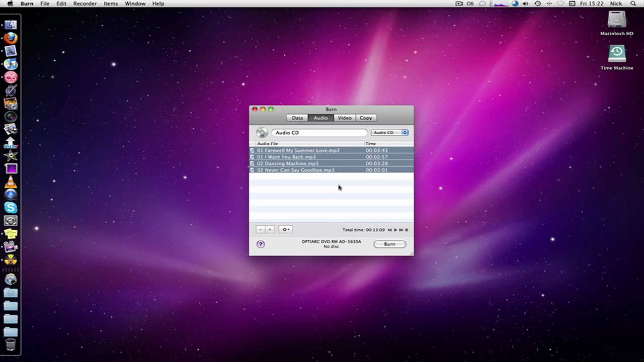Screen dimensions: 644x362
Task: Sort by Time column header
Action: click(389, 144)
